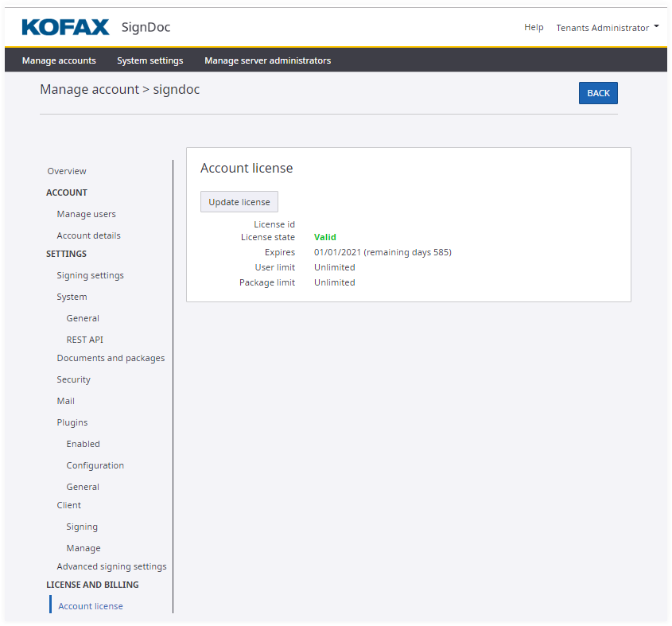Navigate to Mail settings

pos(65,401)
